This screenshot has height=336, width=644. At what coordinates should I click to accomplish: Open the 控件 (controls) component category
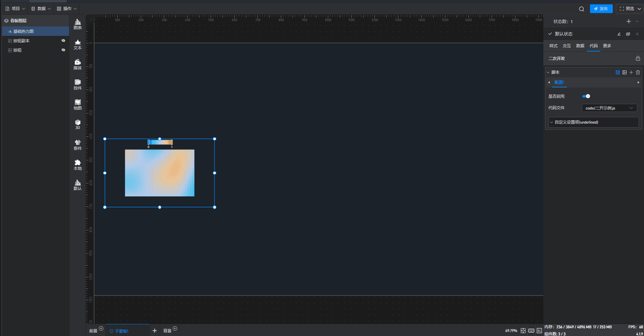coord(77,84)
